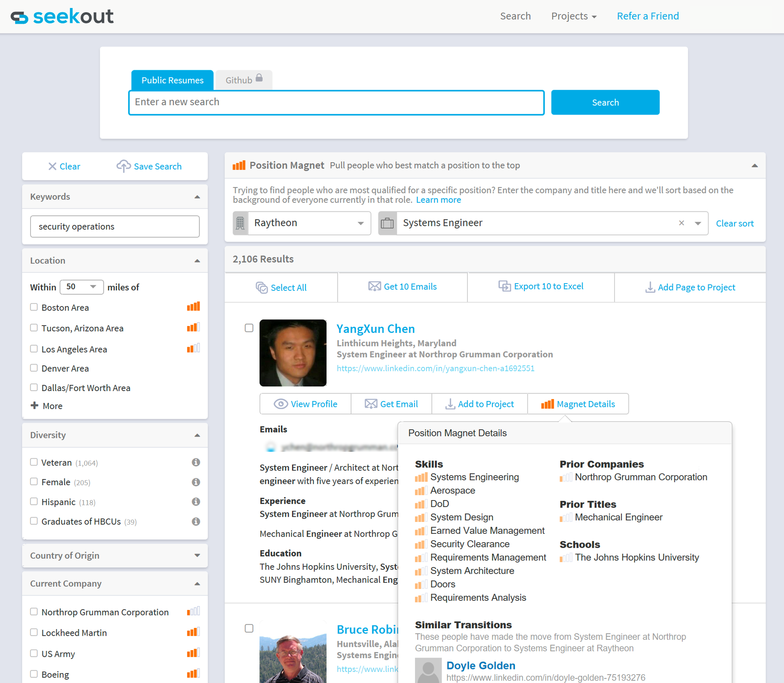The image size is (784, 683).
Task: Enable the Female diversity filter
Action: click(34, 482)
